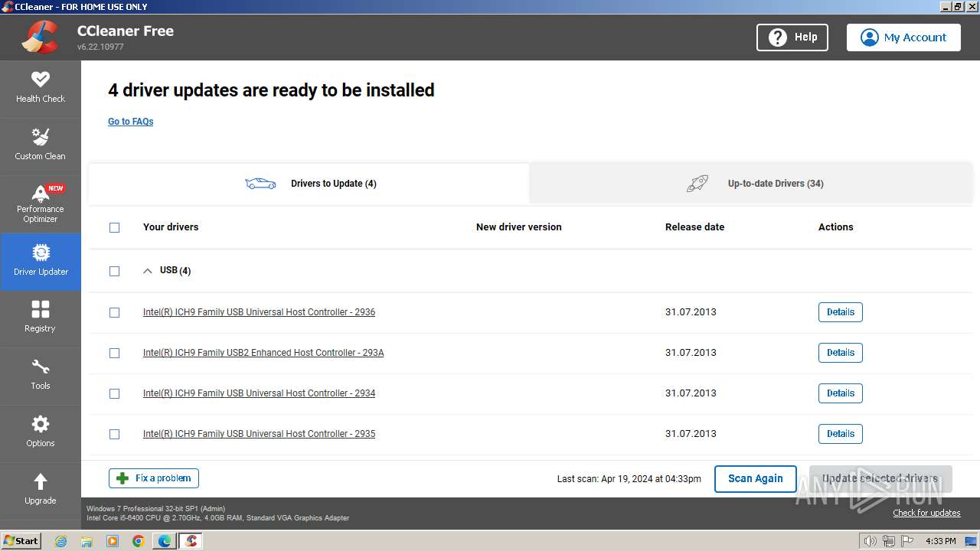Open the Intel ICH9 USB Universal Host Controller - 2936 link
This screenshot has height=551, width=980.
coord(259,312)
